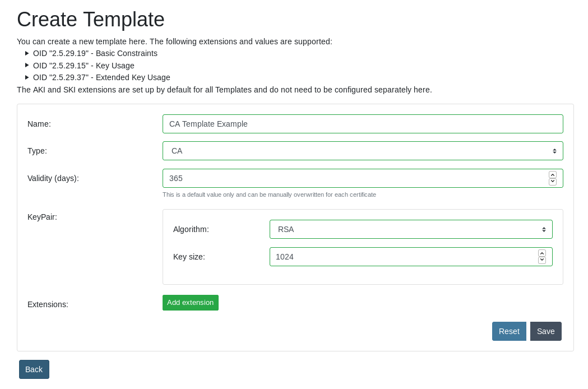Click the Name input field

tap(362, 124)
